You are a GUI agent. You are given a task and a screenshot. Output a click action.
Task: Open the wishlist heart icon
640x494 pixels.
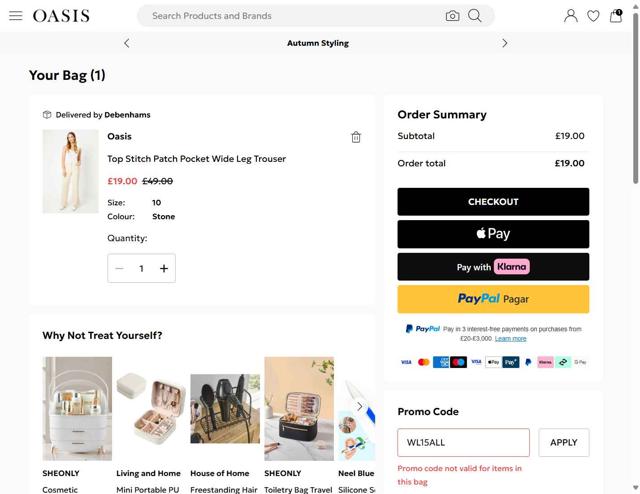pyautogui.click(x=593, y=16)
